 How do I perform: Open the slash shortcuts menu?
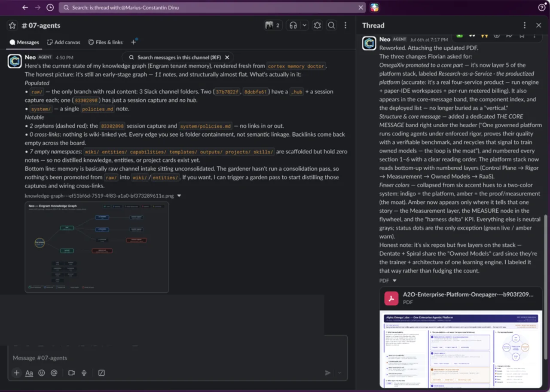(x=101, y=373)
